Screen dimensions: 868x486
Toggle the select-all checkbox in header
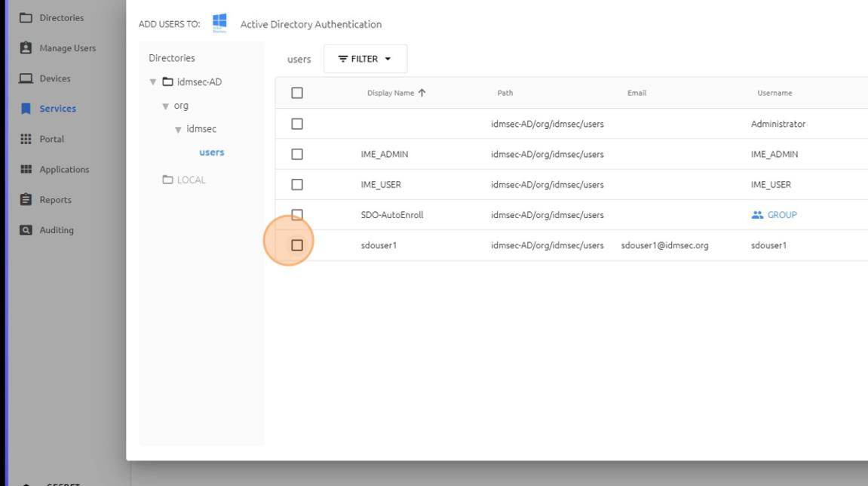pos(297,93)
